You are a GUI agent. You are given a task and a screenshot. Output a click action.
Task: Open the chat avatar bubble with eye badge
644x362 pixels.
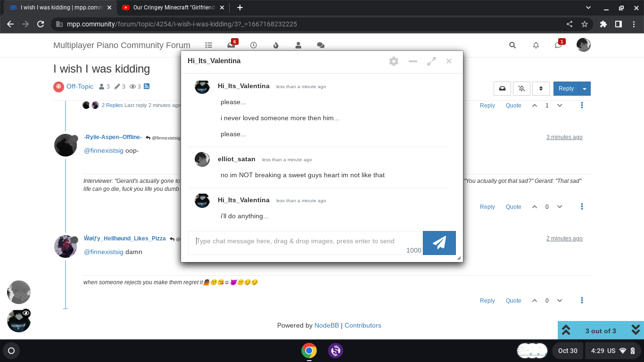click(19, 321)
